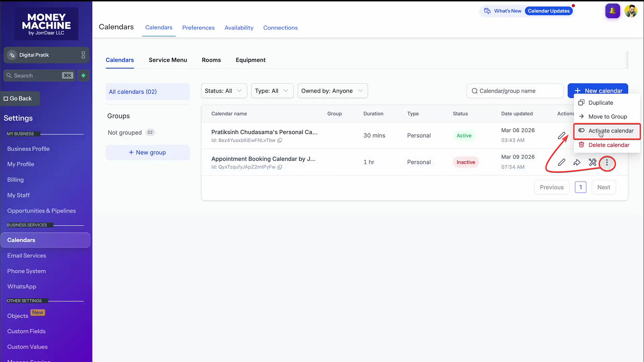Copy the ID of Appointment Booking Calendar
Screen dimensions: 644x362
click(x=280, y=167)
